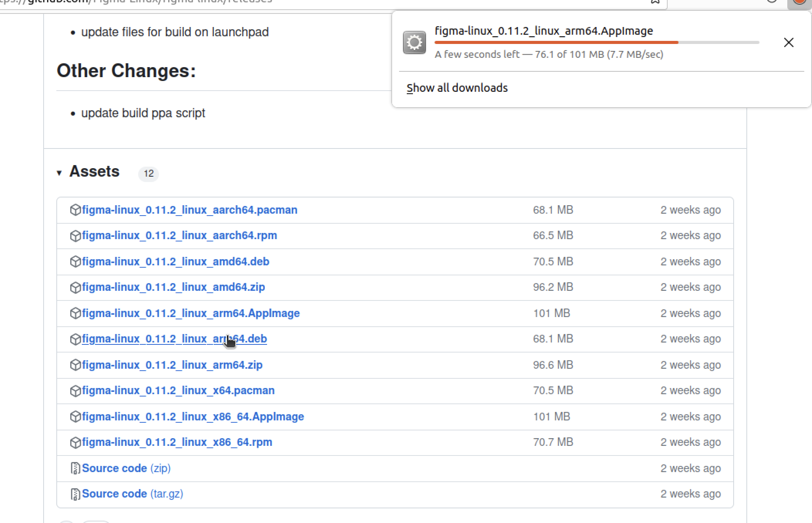Click the gear file icon of the downloading AppImage

pos(414,42)
